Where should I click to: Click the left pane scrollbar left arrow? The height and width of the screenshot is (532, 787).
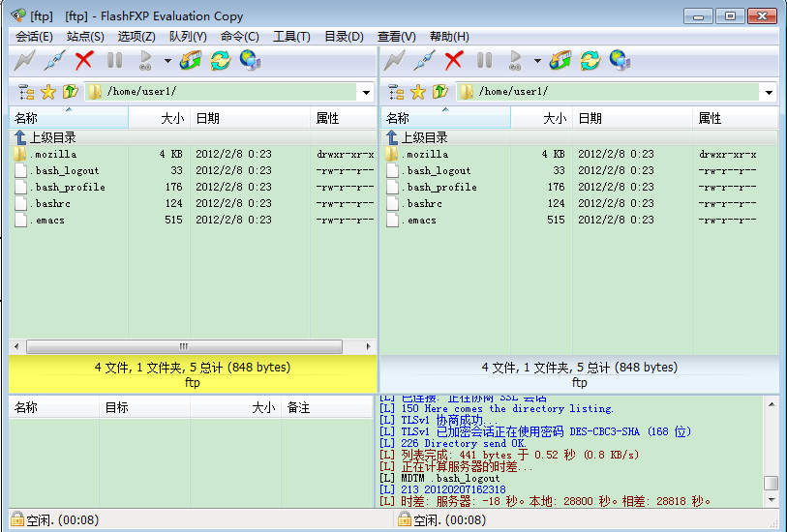[16, 346]
